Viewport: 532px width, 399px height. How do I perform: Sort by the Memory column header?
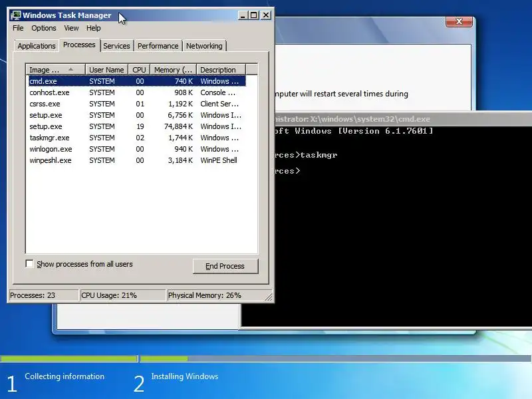(x=174, y=70)
